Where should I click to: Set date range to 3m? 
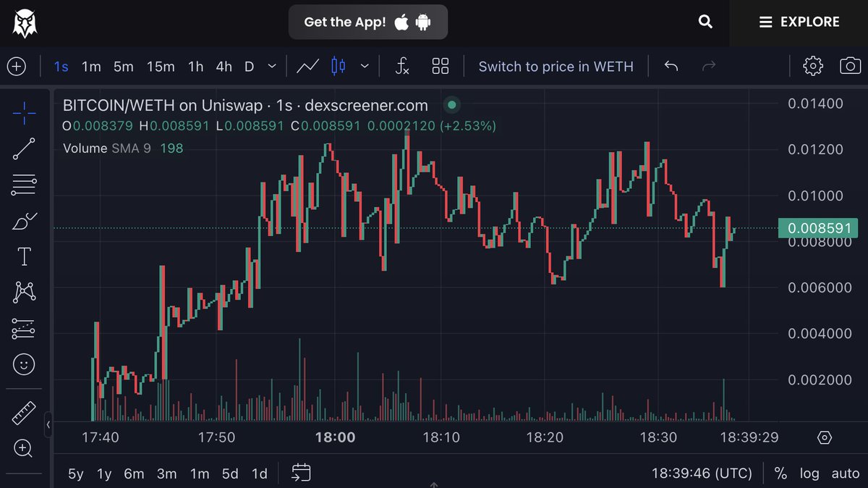(167, 474)
